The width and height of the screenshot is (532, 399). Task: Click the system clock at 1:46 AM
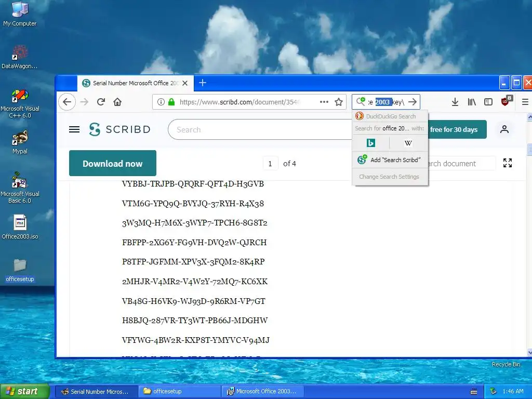513,391
